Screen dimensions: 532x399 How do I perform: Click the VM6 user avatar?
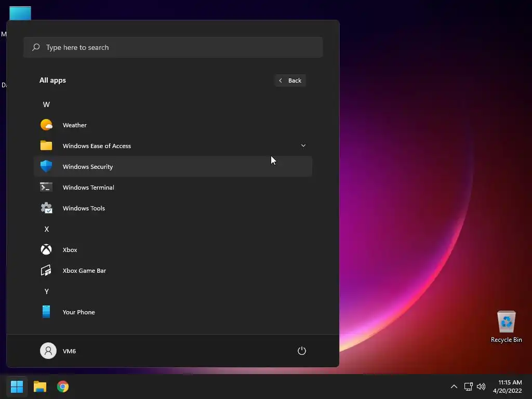coord(48,351)
